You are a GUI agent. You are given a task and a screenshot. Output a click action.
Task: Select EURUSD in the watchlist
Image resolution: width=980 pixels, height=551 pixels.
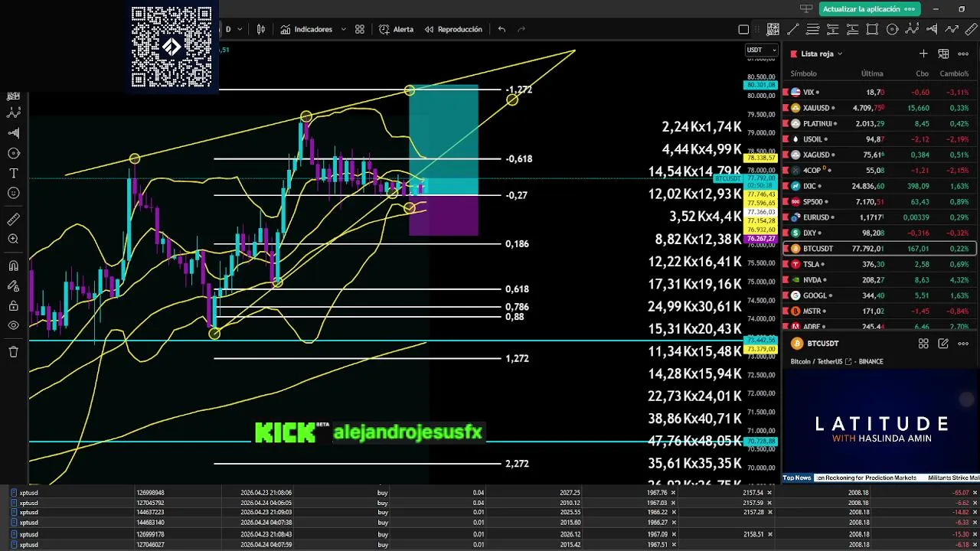tap(879, 217)
